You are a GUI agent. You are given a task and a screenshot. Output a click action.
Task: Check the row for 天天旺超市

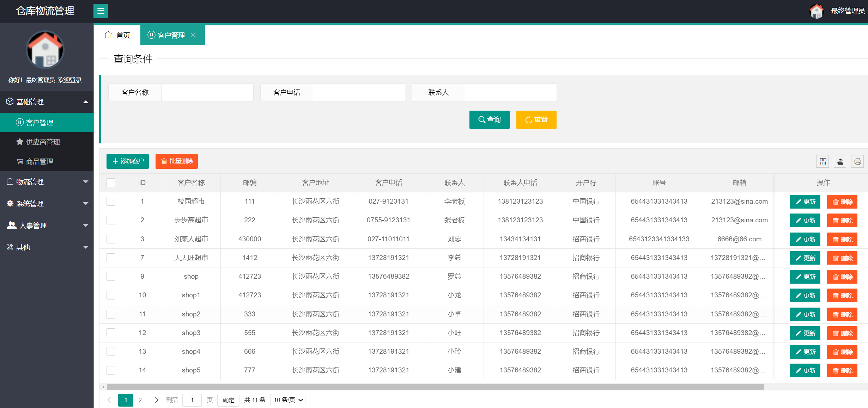pyautogui.click(x=111, y=258)
